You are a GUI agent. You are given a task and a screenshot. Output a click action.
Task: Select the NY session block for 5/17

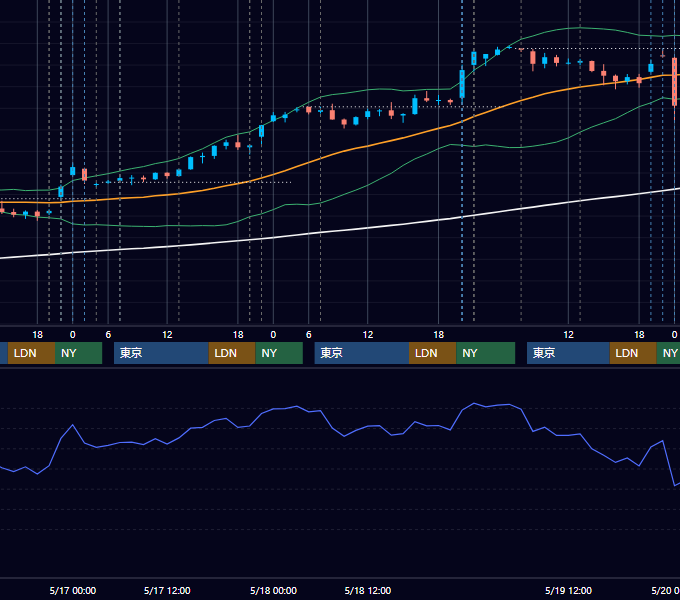coord(279,353)
